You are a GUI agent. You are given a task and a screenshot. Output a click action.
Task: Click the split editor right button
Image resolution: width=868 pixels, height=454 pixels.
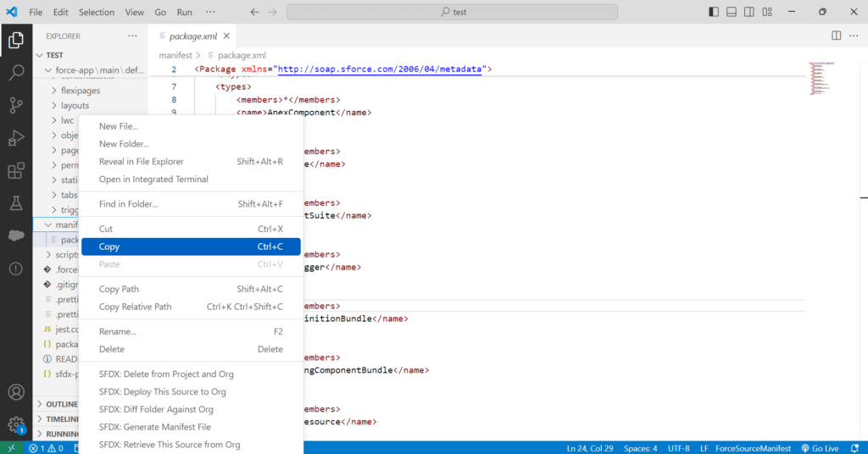[836, 36]
